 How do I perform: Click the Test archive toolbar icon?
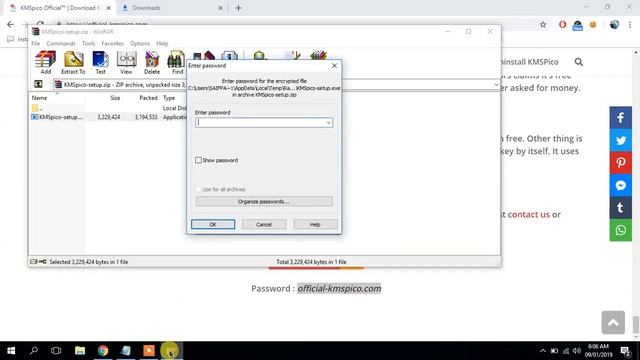[100, 62]
